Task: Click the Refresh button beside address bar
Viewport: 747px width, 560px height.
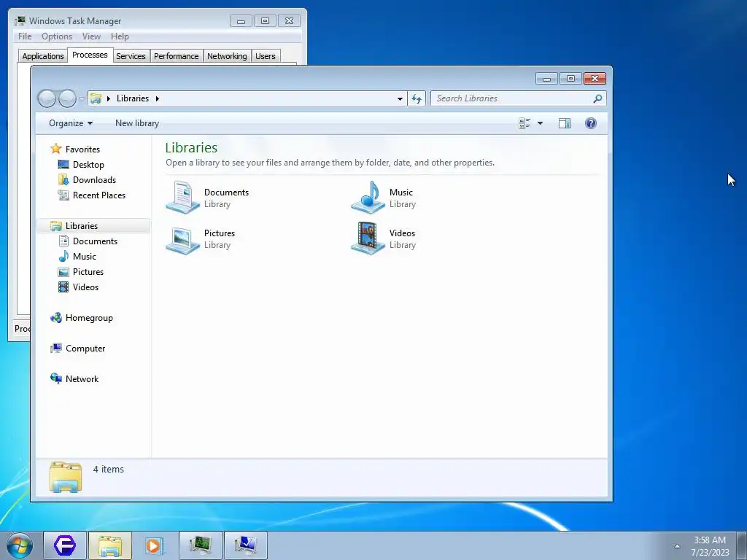Action: point(417,98)
